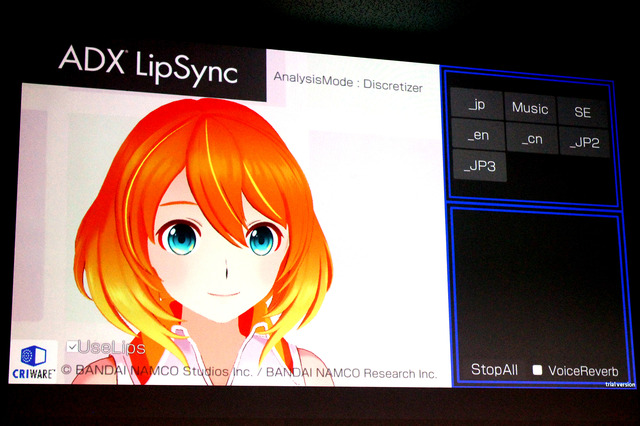The width and height of the screenshot is (640, 426).
Task: Stop all playback with StopAll
Action: 494,369
